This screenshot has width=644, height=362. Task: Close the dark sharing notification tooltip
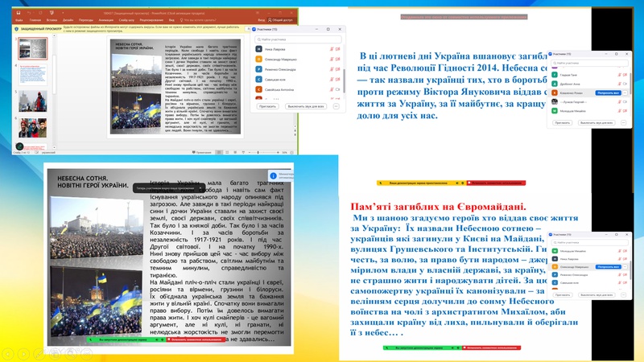200,188
